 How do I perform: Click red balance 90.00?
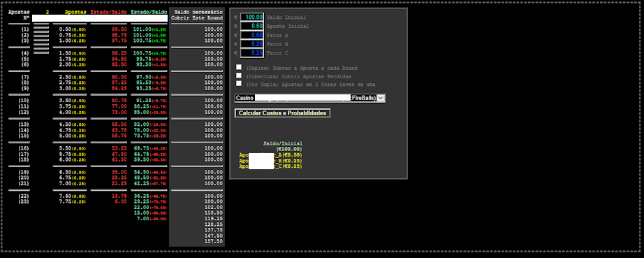pos(119,77)
